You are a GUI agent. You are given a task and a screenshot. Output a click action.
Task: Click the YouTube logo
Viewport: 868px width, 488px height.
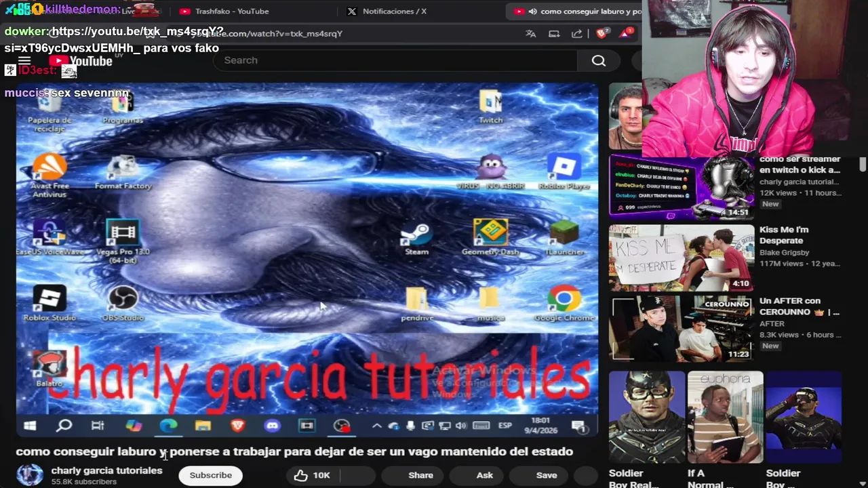pos(80,61)
